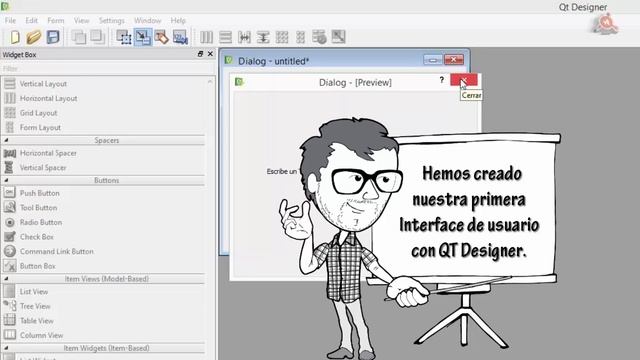Close the Dialog Preview window
This screenshot has width=640, height=360.
click(464, 80)
